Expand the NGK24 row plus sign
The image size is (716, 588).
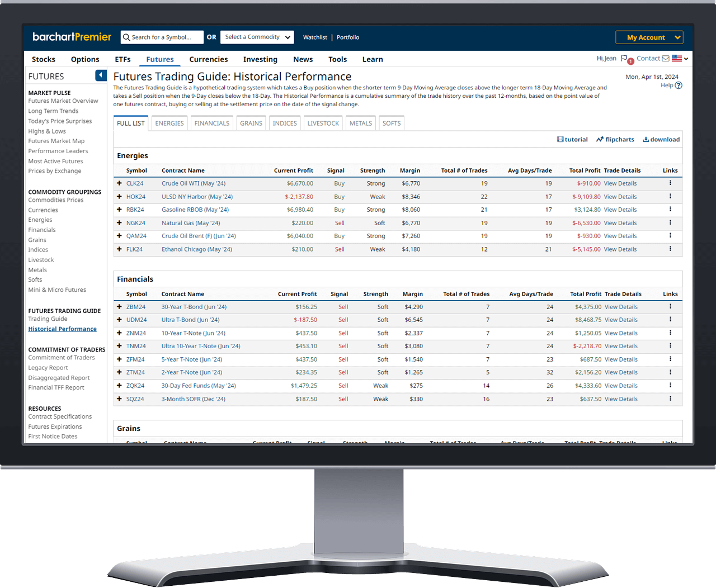coord(119,223)
